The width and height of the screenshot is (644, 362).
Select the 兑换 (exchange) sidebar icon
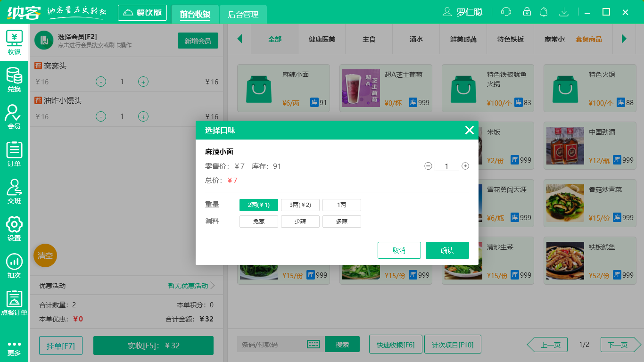pyautogui.click(x=14, y=79)
